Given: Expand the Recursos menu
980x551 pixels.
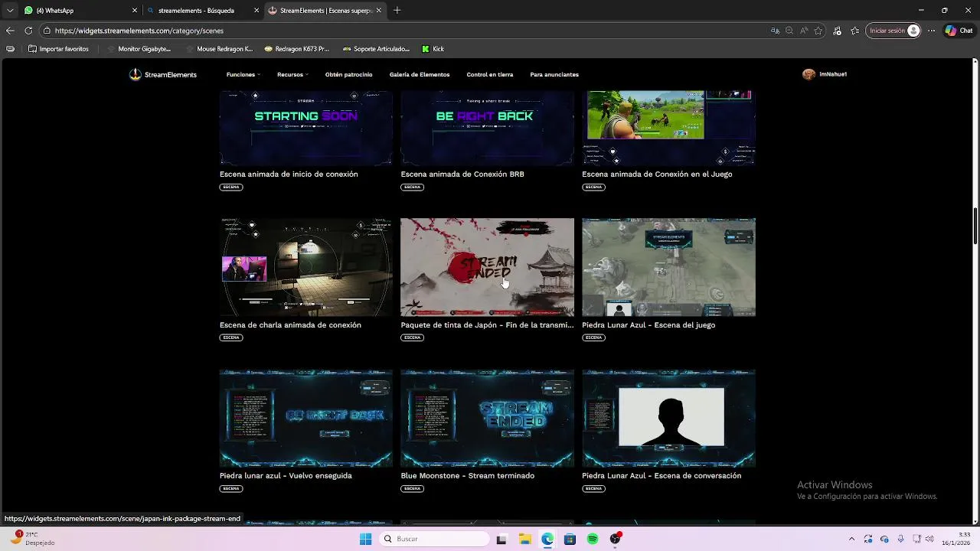Looking at the screenshot, I should (x=292, y=74).
